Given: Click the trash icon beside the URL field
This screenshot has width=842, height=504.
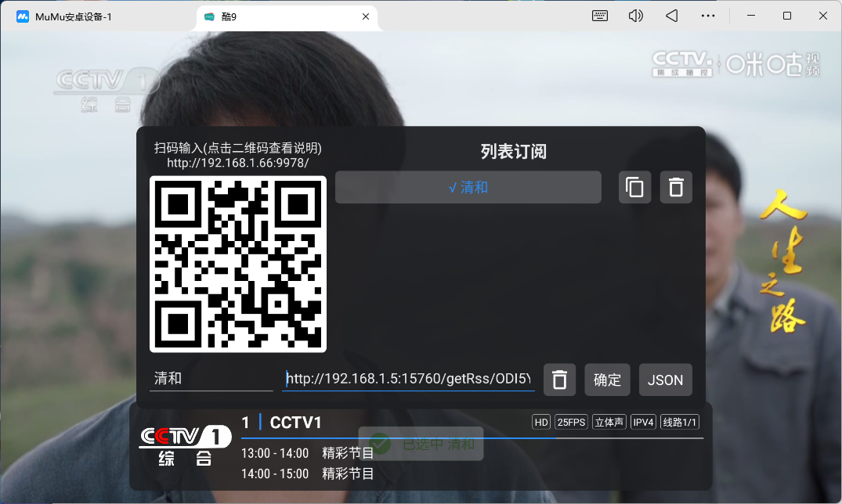Looking at the screenshot, I should pos(559,380).
